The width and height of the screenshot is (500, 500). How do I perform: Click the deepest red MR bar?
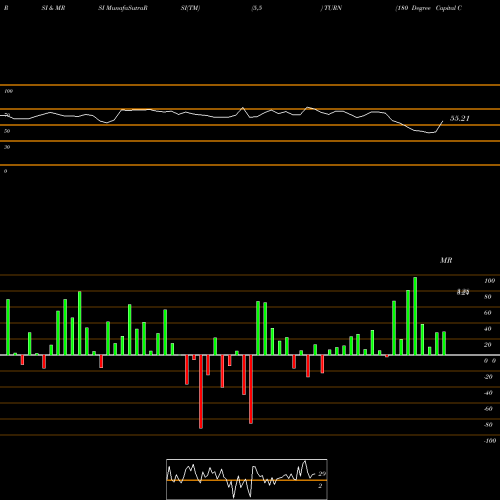(201, 392)
